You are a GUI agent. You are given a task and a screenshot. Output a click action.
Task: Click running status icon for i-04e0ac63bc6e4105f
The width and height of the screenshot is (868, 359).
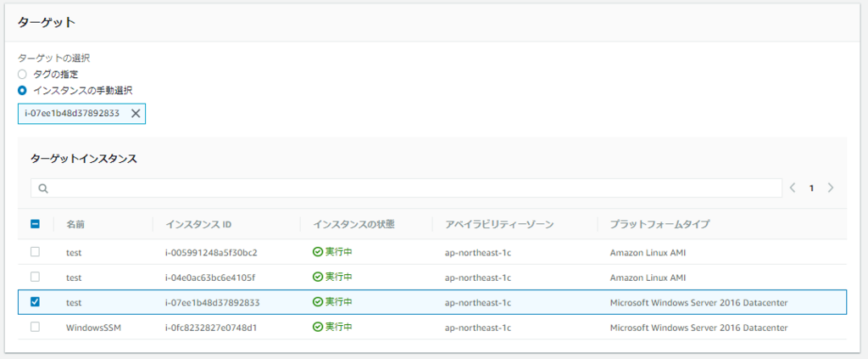317,277
